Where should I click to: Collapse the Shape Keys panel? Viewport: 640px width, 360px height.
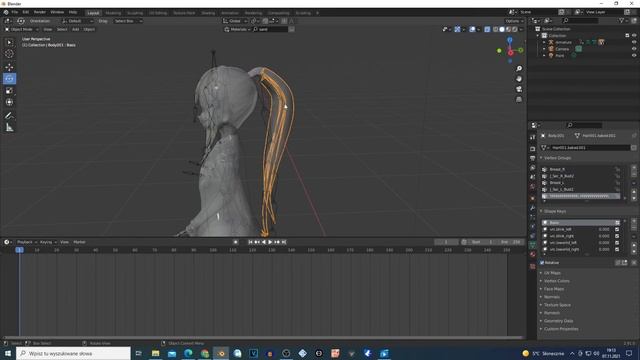[x=555, y=211]
